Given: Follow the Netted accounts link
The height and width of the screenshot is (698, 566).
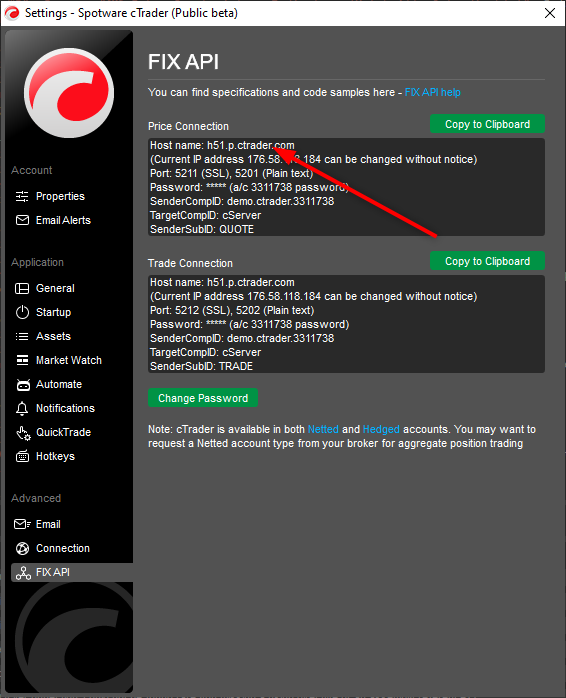Looking at the screenshot, I should (323, 430).
